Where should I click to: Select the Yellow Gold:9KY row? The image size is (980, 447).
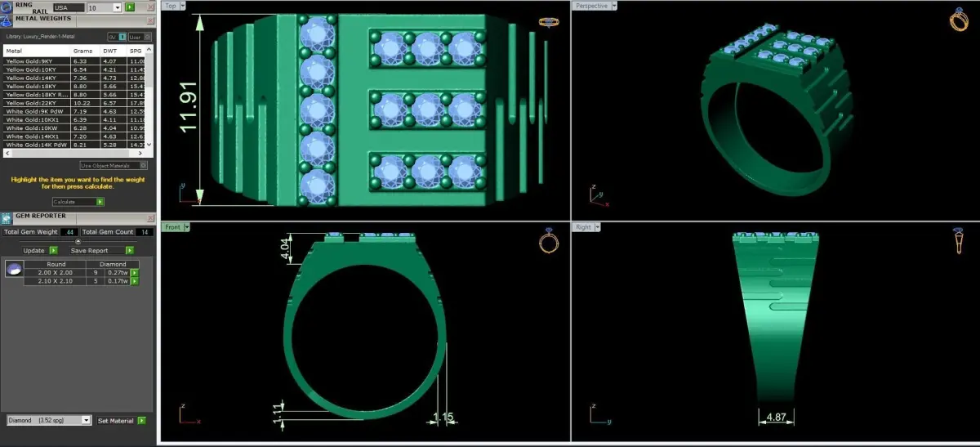coord(74,61)
